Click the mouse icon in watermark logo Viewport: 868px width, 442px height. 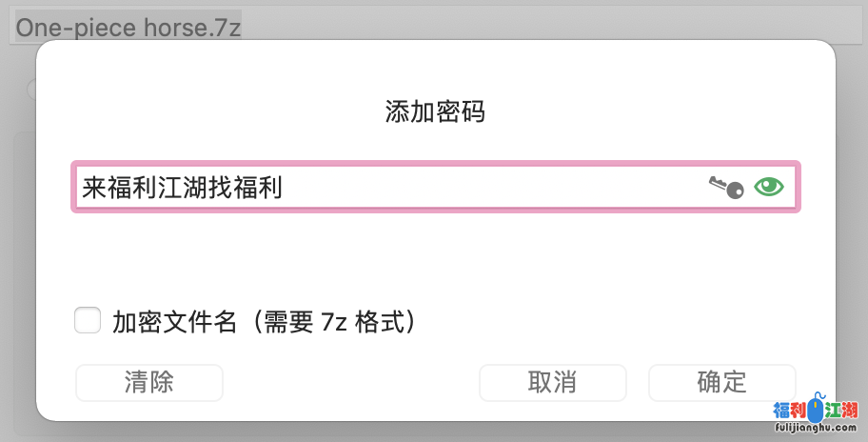pyautogui.click(x=816, y=412)
